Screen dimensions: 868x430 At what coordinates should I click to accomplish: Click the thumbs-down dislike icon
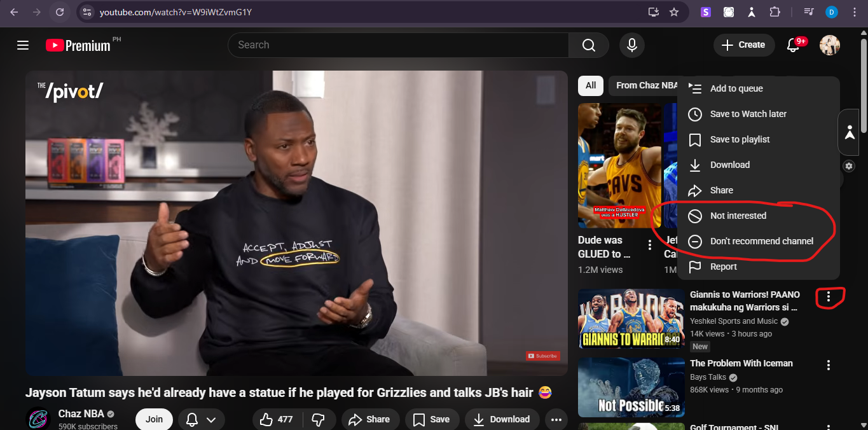(319, 419)
